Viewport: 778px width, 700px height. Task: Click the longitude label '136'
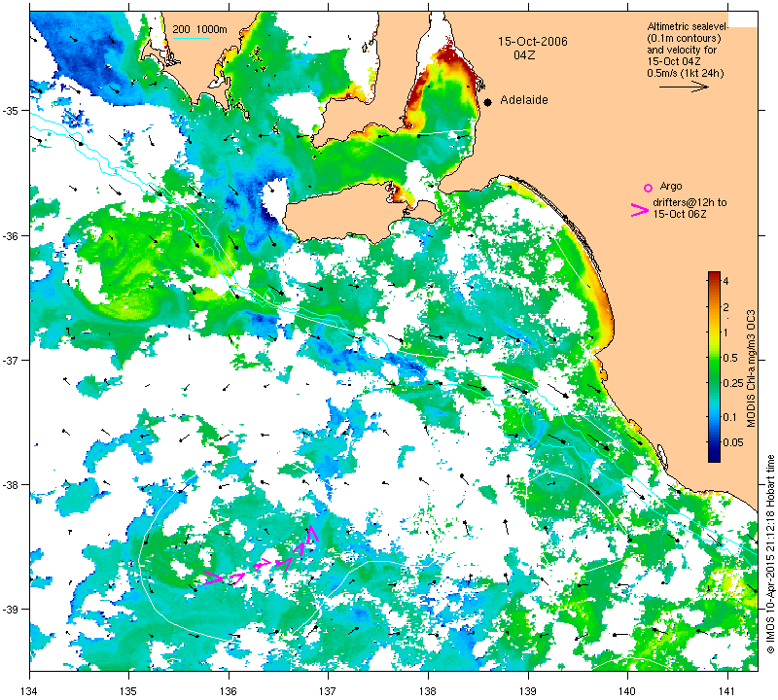pos(229,691)
